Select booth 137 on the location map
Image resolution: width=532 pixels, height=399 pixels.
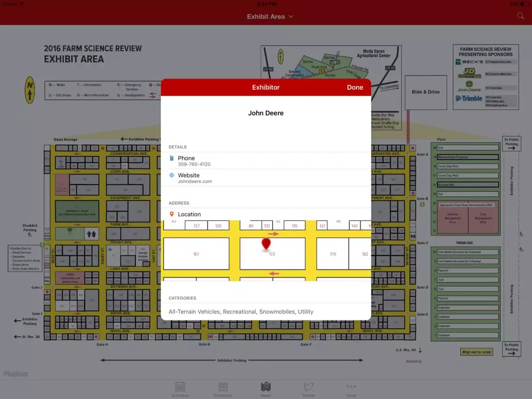point(322,225)
